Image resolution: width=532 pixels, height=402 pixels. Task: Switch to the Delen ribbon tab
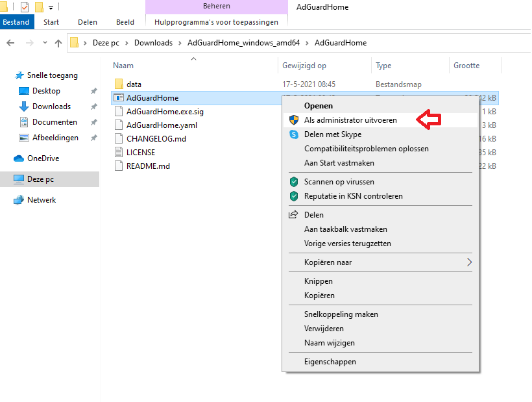pos(88,22)
